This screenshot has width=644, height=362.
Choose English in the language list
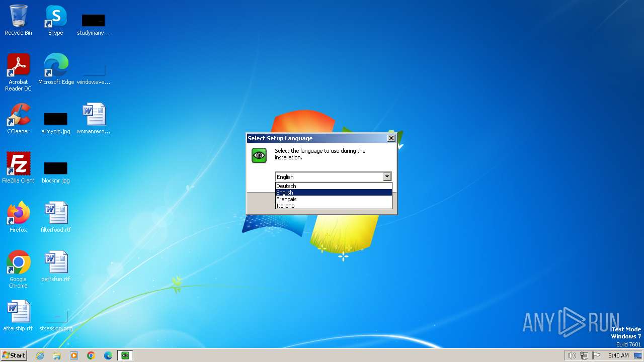pos(334,193)
